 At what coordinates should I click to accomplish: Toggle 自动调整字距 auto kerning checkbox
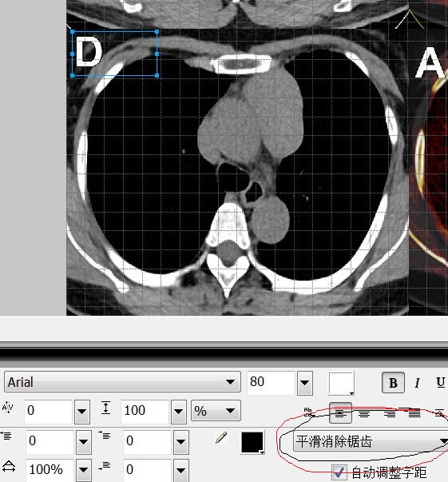[339, 472]
